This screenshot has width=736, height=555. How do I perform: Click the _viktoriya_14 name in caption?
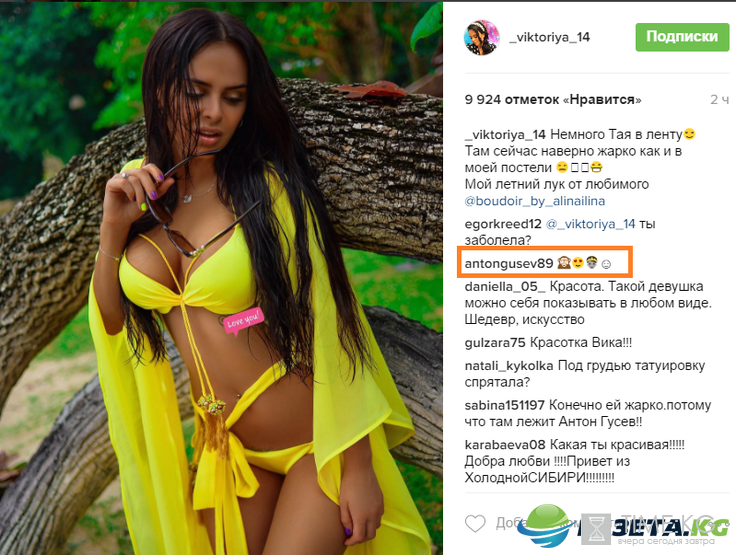click(x=505, y=135)
